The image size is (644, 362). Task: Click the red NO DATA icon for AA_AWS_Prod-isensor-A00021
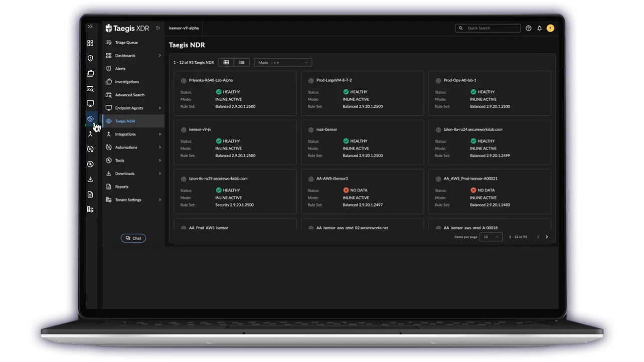(473, 190)
